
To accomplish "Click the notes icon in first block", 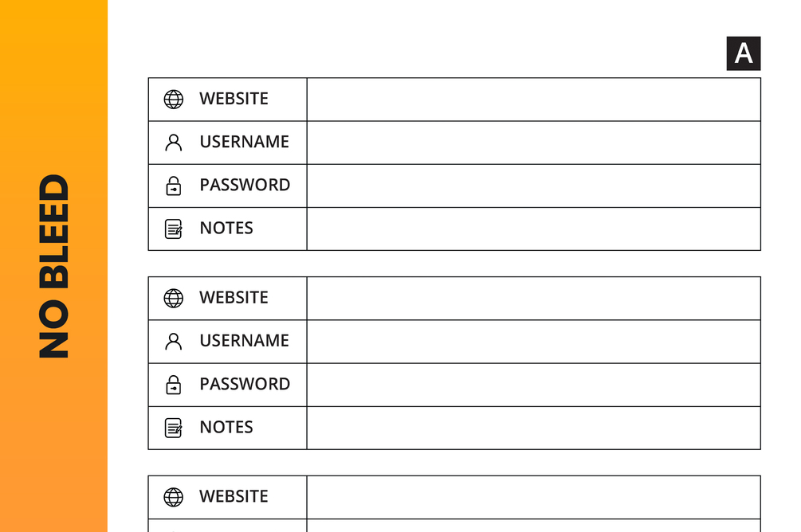I will pos(173,229).
